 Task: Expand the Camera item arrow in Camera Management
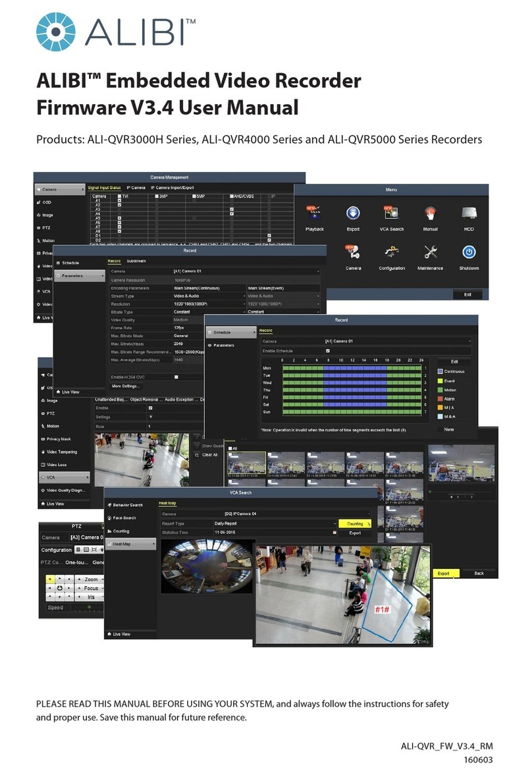[82, 190]
